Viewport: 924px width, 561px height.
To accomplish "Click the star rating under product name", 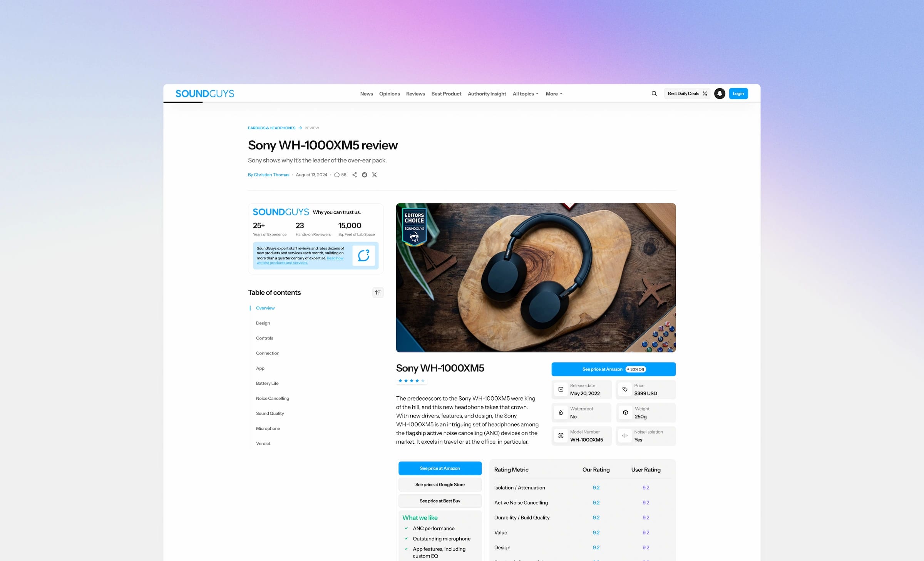I will pyautogui.click(x=412, y=381).
